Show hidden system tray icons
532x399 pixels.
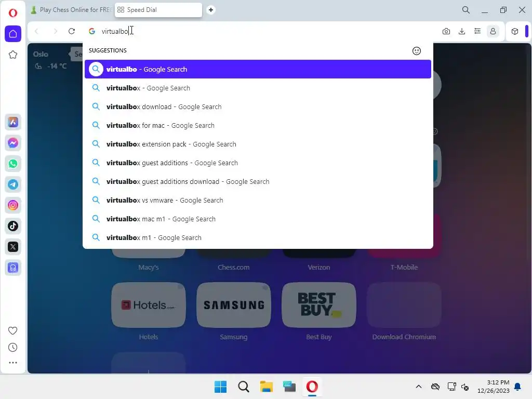tap(419, 387)
